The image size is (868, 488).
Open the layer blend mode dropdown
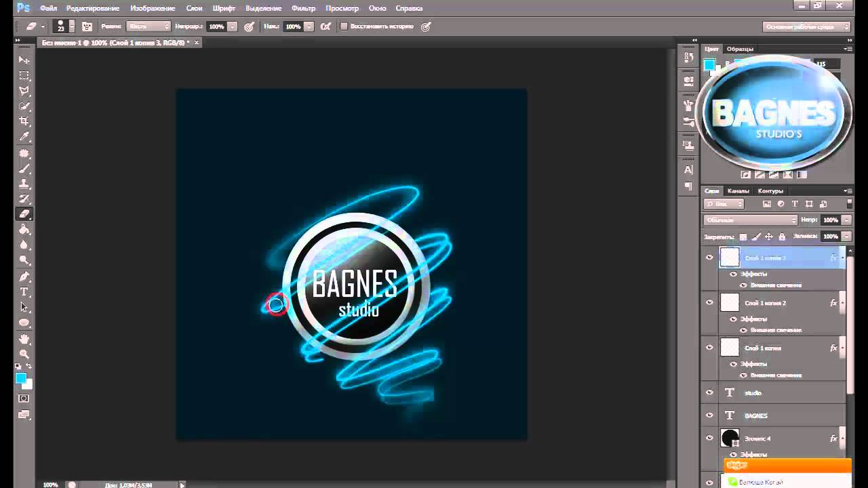point(751,220)
